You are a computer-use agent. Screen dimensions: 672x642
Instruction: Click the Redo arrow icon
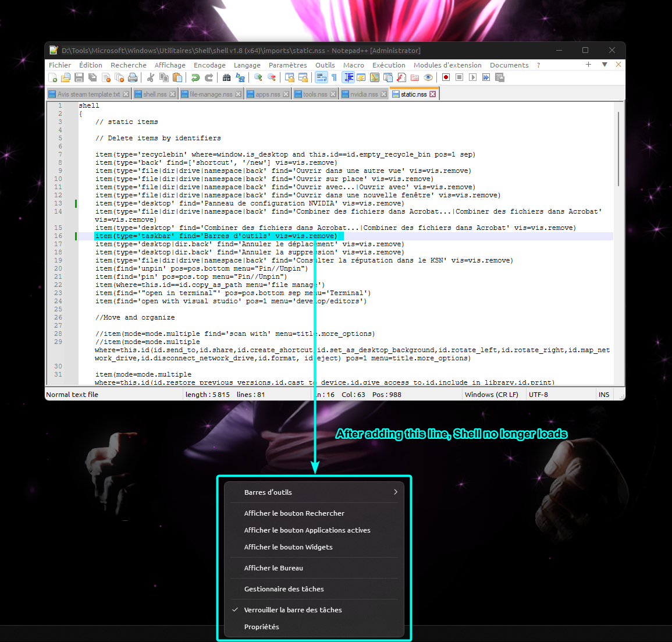pos(209,77)
